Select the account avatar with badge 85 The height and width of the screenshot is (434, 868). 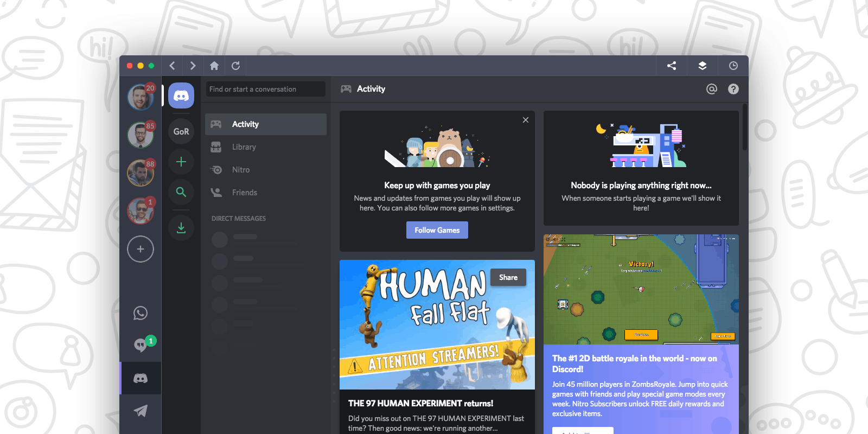click(141, 135)
